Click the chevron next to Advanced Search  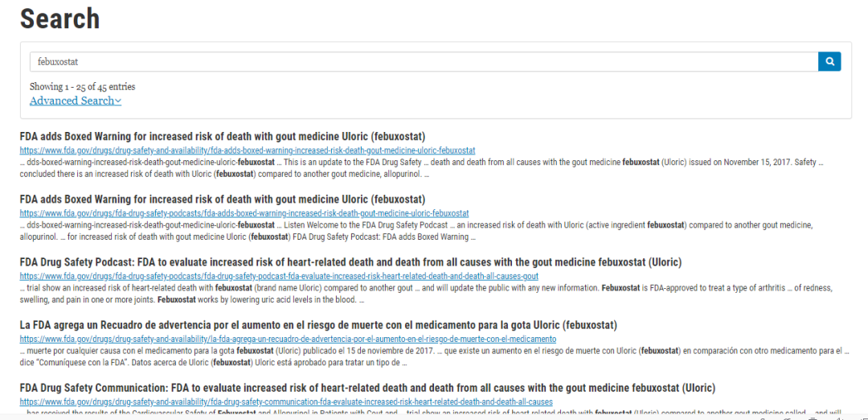pyautogui.click(x=118, y=101)
